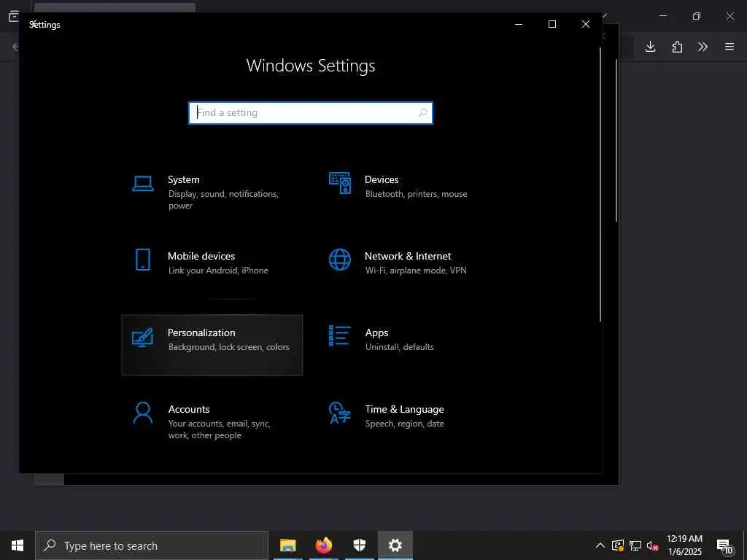The height and width of the screenshot is (560, 747).
Task: Click the 'Display, sound, notifications, power' description
Action: point(223,200)
